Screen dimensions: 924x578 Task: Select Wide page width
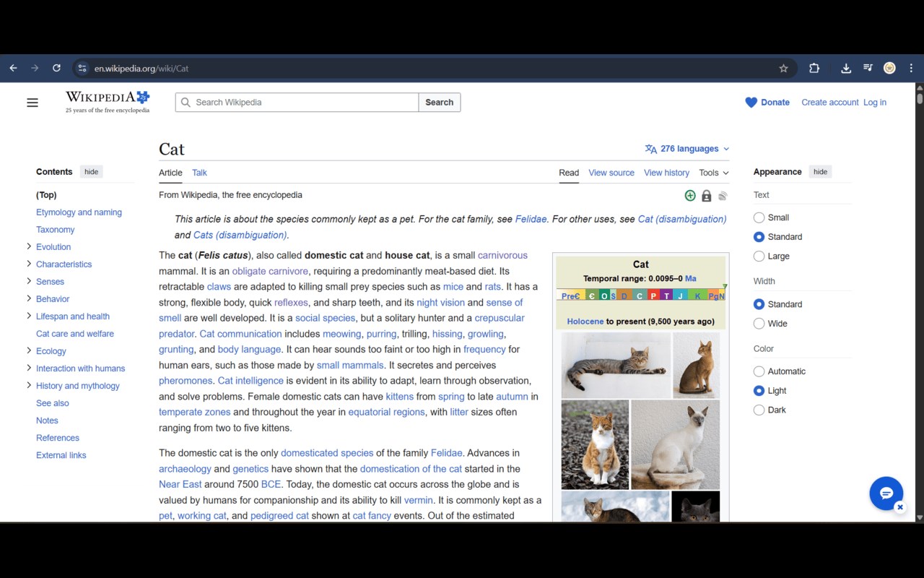(x=759, y=324)
